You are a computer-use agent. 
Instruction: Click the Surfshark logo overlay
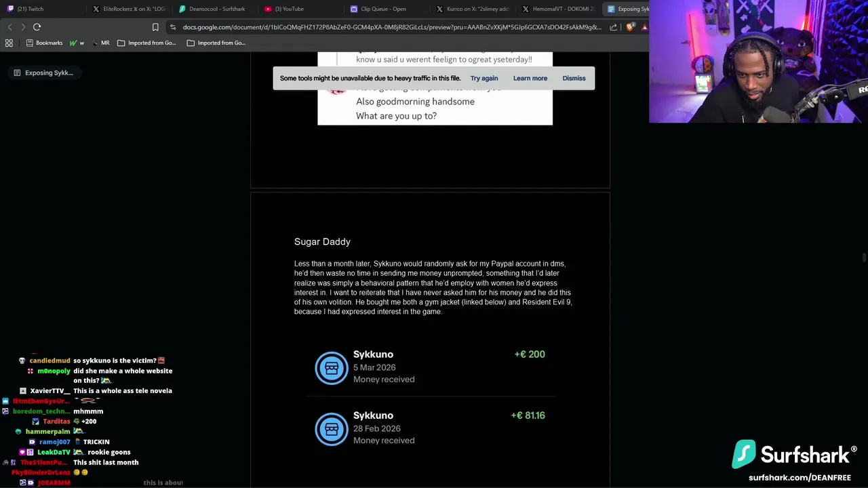[x=794, y=455]
